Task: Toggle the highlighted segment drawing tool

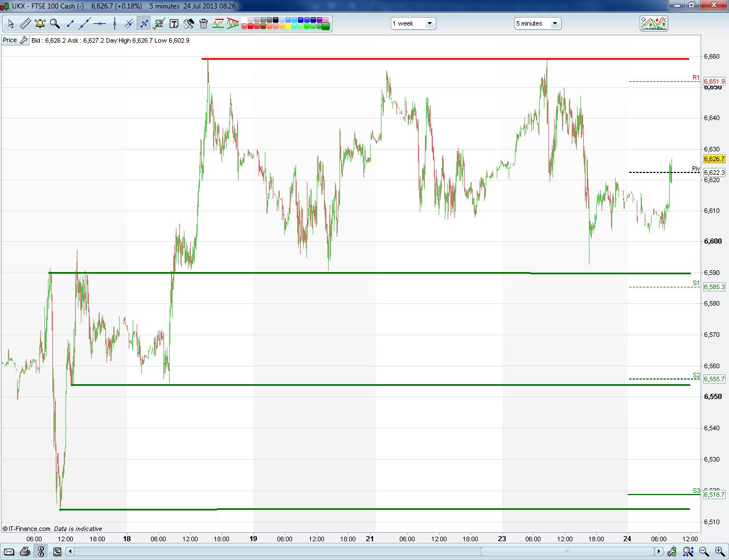Action: click(144, 23)
